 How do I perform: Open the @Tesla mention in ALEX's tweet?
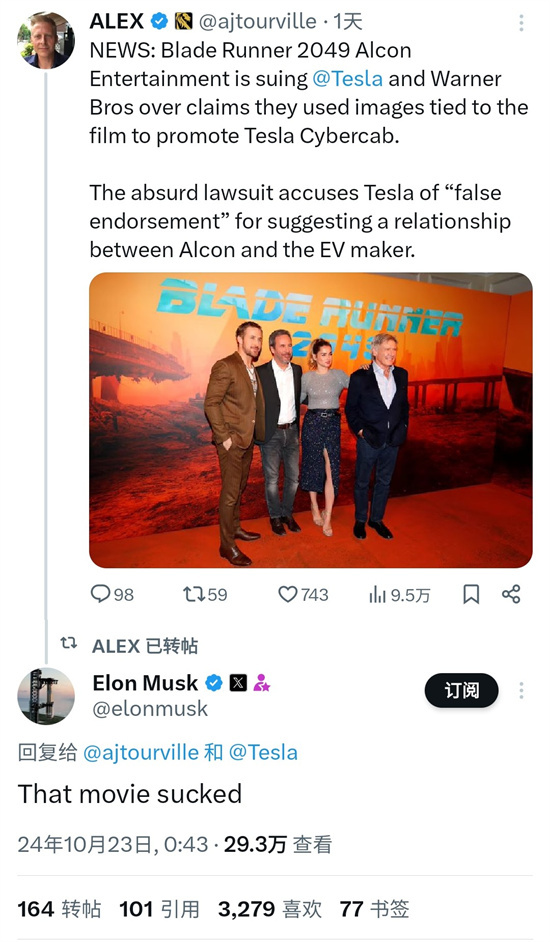(x=347, y=79)
